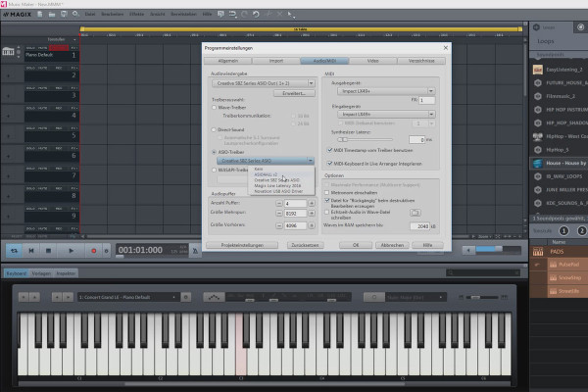Click the mouse mode arrow tool icon

291,15
